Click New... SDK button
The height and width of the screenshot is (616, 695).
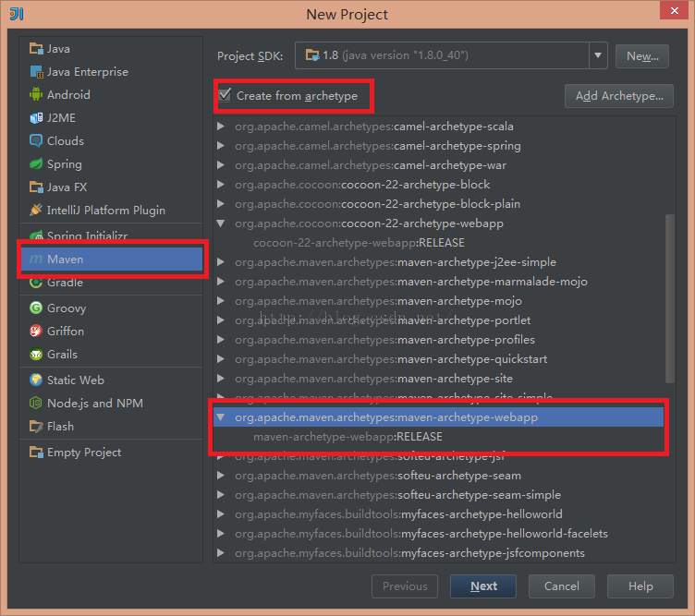[642, 56]
